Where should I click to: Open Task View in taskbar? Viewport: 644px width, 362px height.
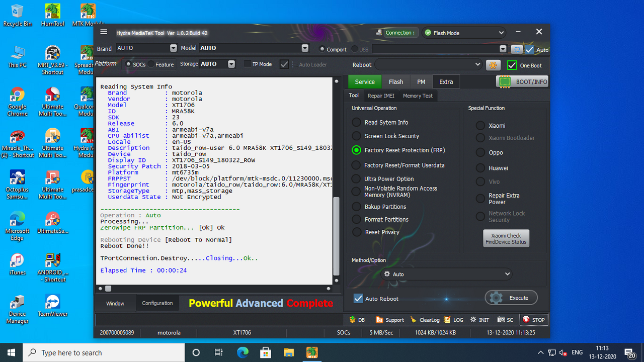point(219,352)
